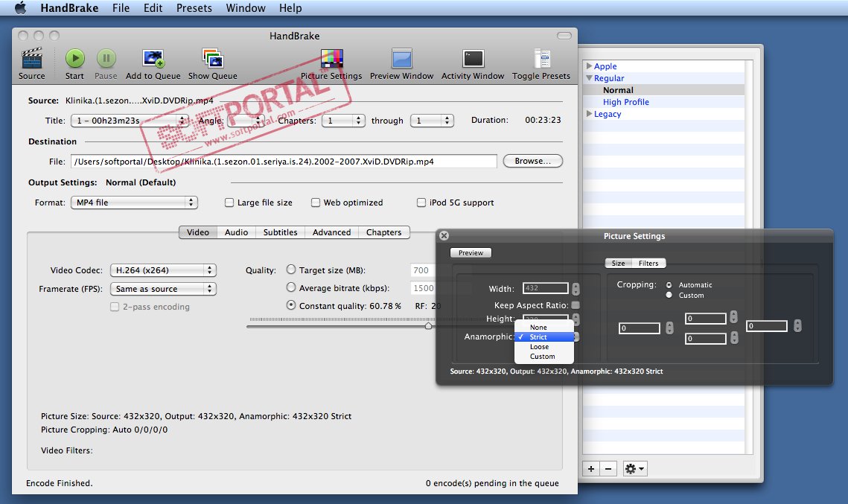Open the ending chapter dropdown after through
Image resolution: width=848 pixels, height=504 pixels.
tap(432, 121)
